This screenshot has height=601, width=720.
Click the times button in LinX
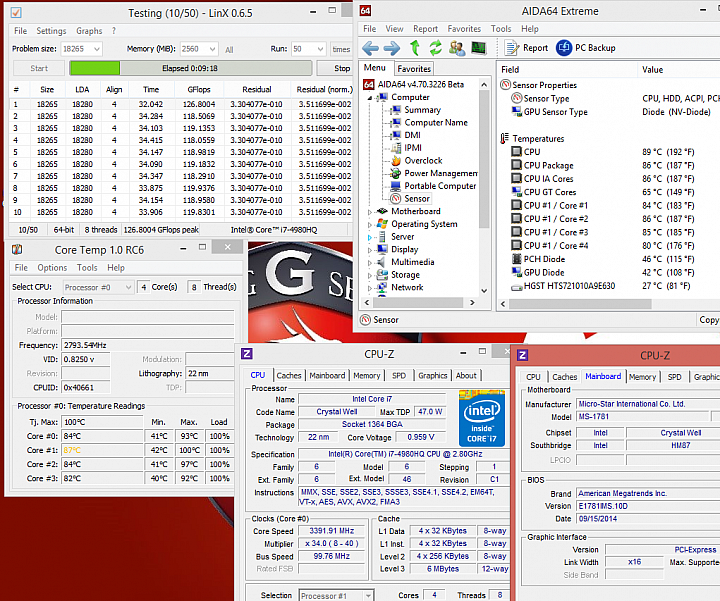341,49
